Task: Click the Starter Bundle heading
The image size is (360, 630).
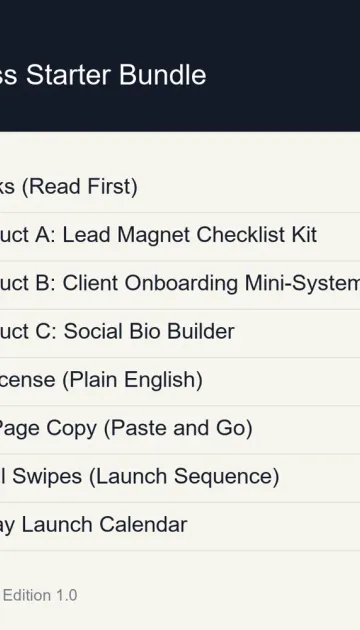Action: [x=103, y=75]
